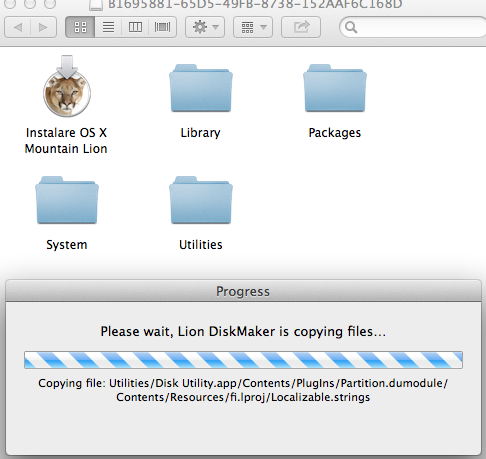
Task: Open the item arrangement dropdown
Action: pos(253,27)
